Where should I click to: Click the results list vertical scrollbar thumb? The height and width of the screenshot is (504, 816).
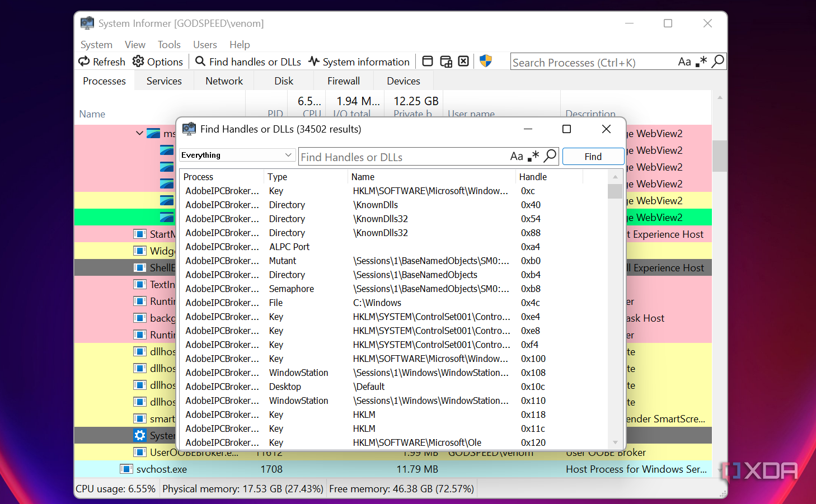coord(615,191)
